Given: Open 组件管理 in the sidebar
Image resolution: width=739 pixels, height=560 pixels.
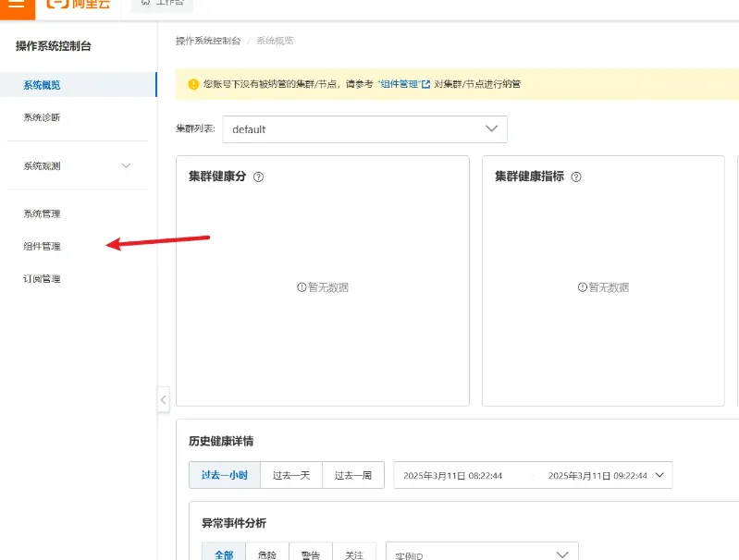Looking at the screenshot, I should (x=42, y=247).
